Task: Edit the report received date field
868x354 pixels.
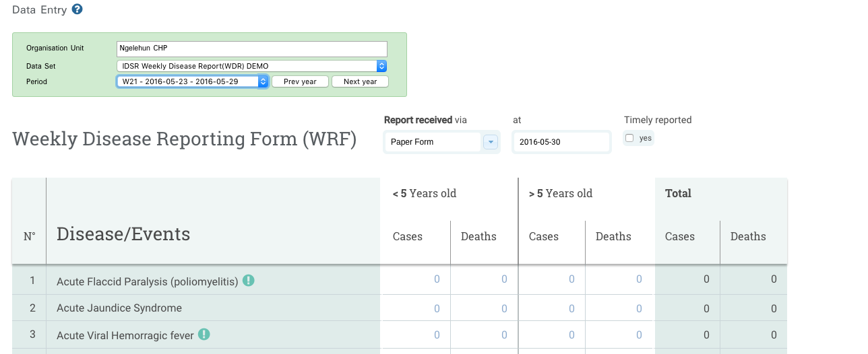Action: (561, 142)
